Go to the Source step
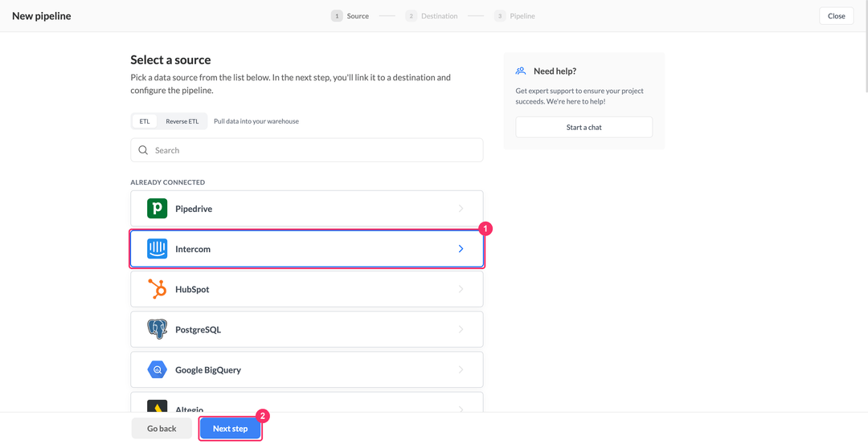 (350, 16)
